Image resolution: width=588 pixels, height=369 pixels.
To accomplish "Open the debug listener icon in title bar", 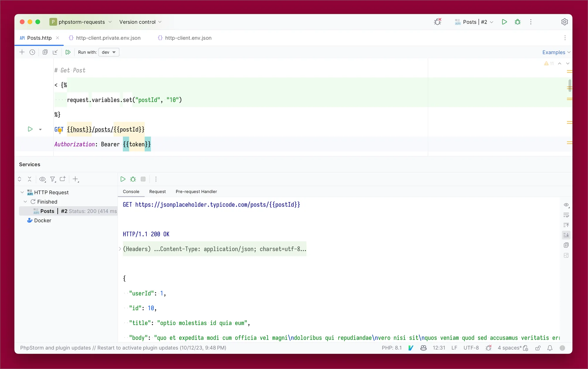I will click(x=438, y=22).
